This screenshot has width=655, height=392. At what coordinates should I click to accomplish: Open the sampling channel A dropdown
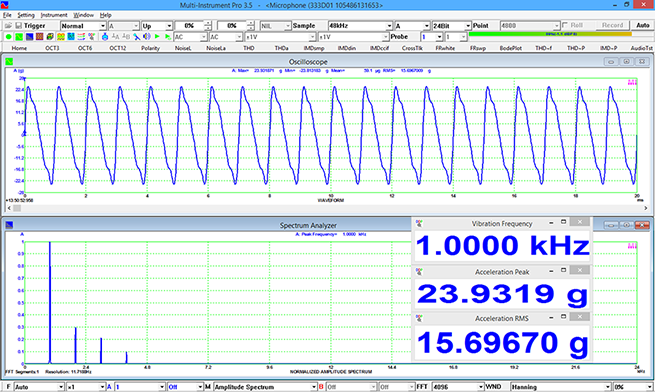tap(412, 26)
